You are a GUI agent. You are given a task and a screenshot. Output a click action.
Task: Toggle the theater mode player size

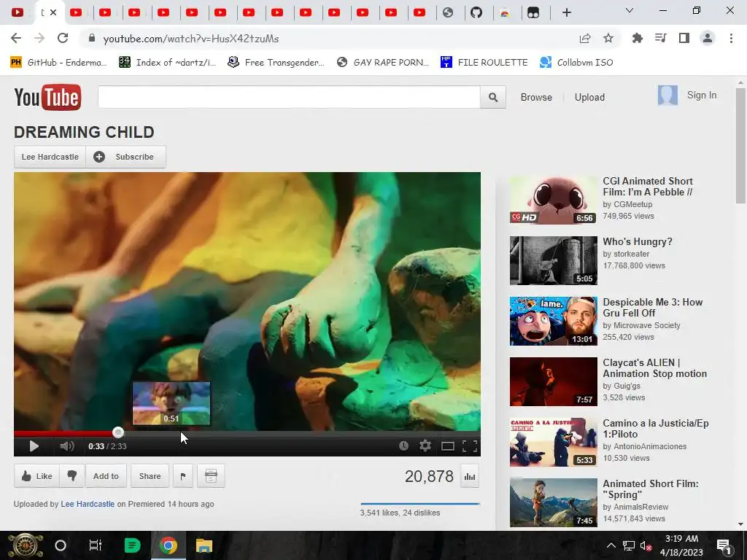(x=447, y=446)
